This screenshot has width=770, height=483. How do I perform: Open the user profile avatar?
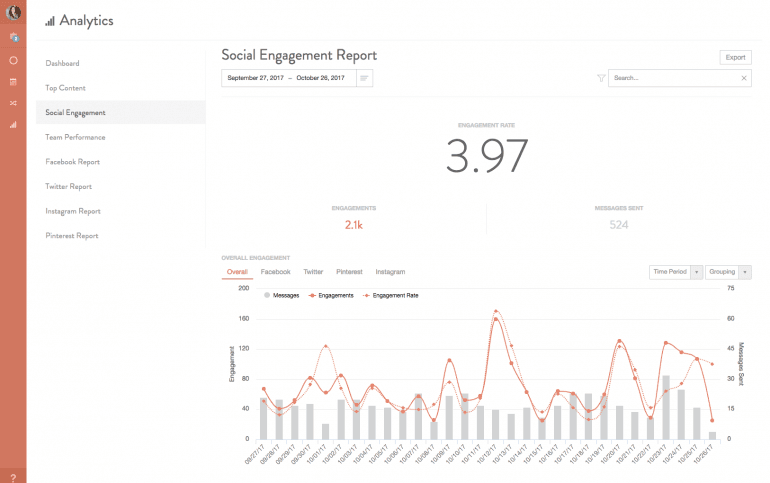pyautogui.click(x=13, y=13)
